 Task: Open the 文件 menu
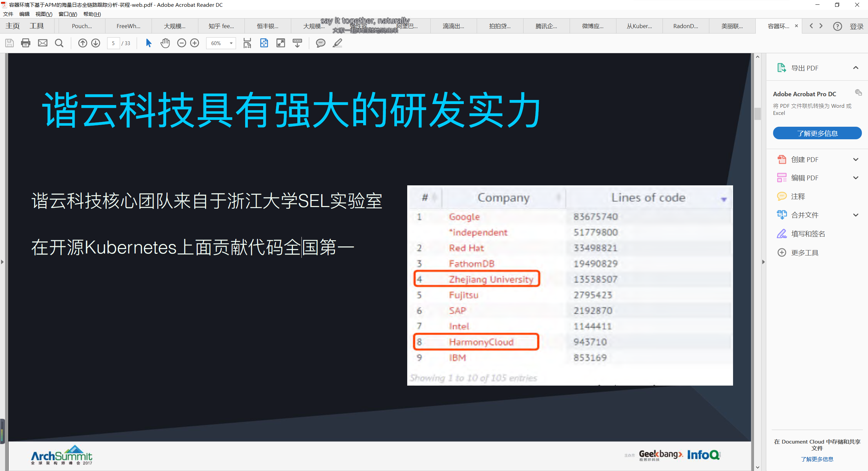tap(8, 14)
